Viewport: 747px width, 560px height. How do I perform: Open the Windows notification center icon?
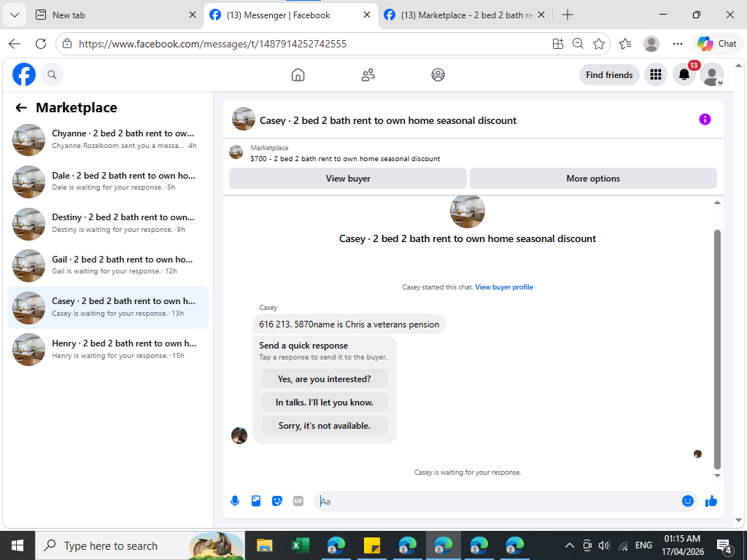pos(724,546)
